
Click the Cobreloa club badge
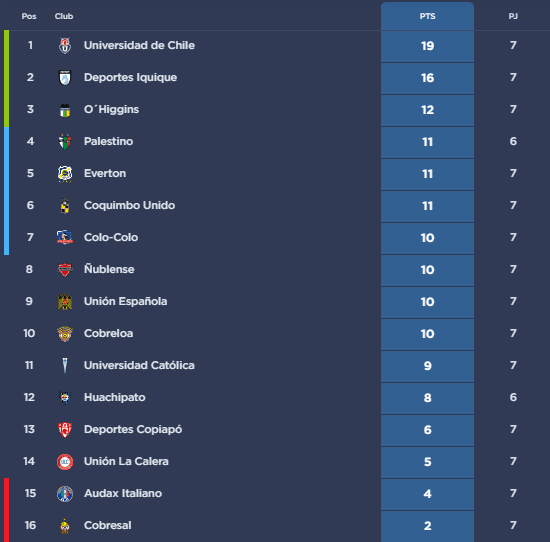coord(65,334)
